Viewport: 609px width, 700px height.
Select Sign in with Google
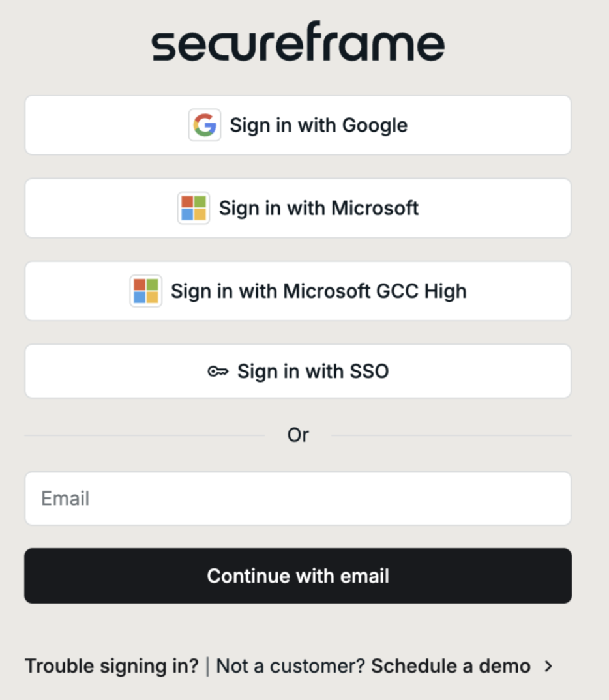pyautogui.click(x=297, y=124)
